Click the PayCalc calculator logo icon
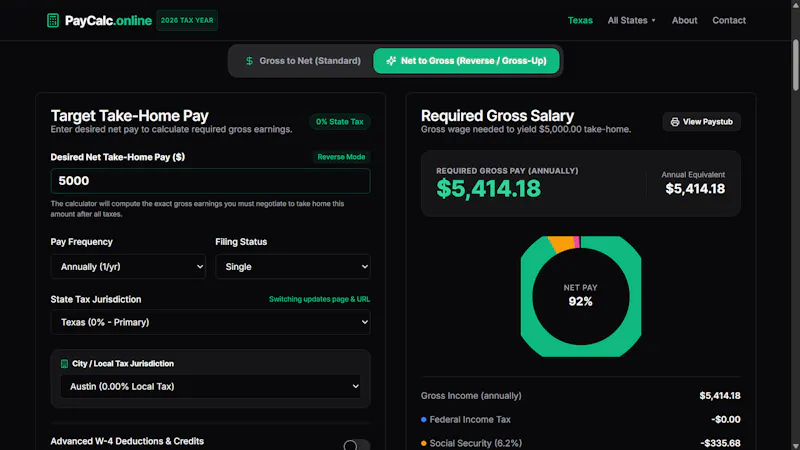This screenshot has width=800, height=450. click(x=53, y=20)
